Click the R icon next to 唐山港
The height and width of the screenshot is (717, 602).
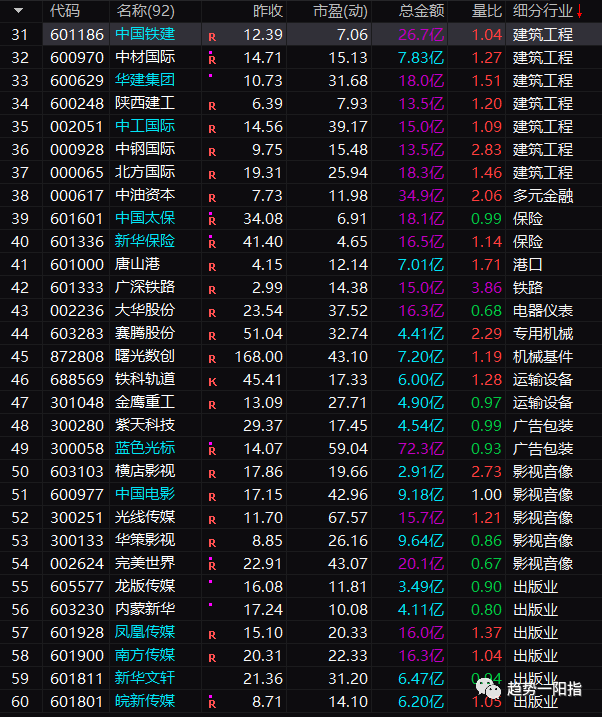pyautogui.click(x=212, y=267)
